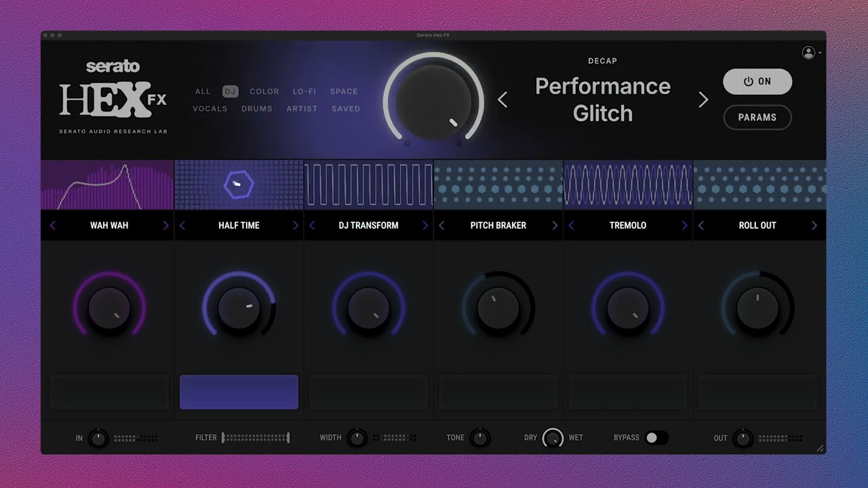Toggle the DJ Transform trigger pad
The height and width of the screenshot is (488, 868).
(368, 392)
